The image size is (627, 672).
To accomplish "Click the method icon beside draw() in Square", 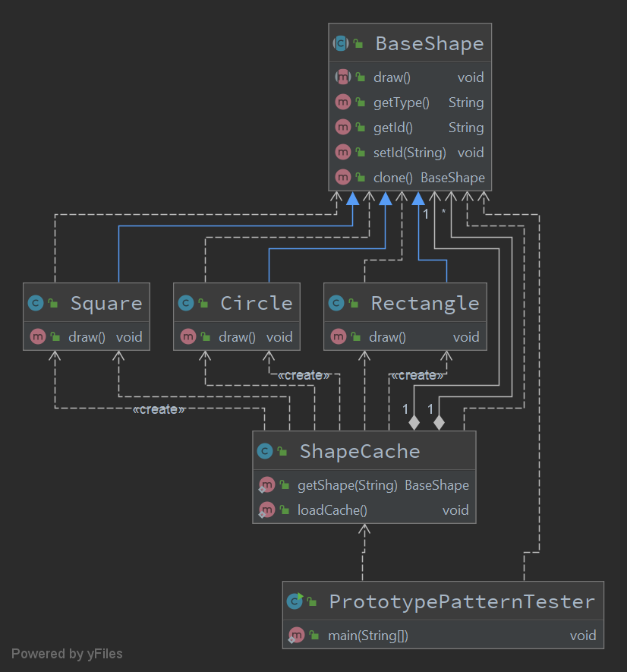I will click(37, 336).
